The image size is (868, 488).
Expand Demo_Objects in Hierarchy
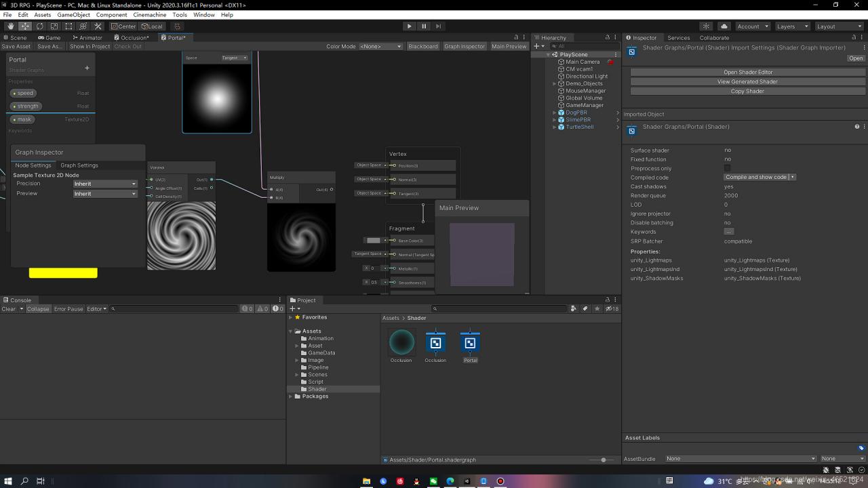[555, 83]
